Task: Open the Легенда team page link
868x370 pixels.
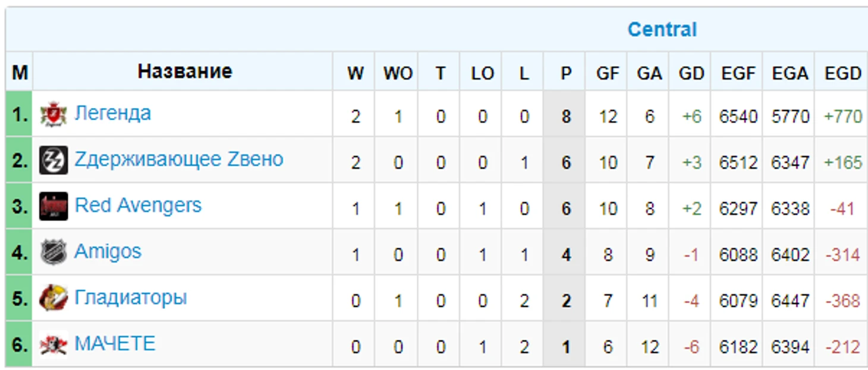Action: 112,113
